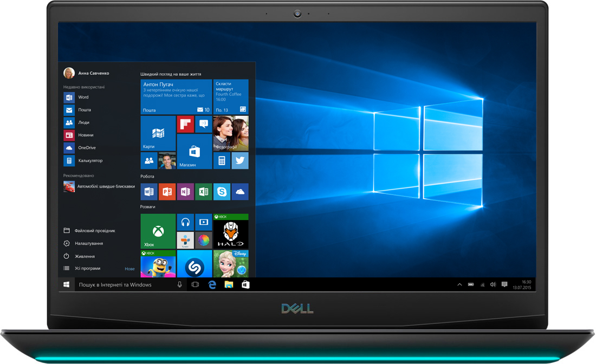Image resolution: width=596 pixels, height=364 pixels.
Task: Click the microphone icon in search box
Action: [179, 284]
